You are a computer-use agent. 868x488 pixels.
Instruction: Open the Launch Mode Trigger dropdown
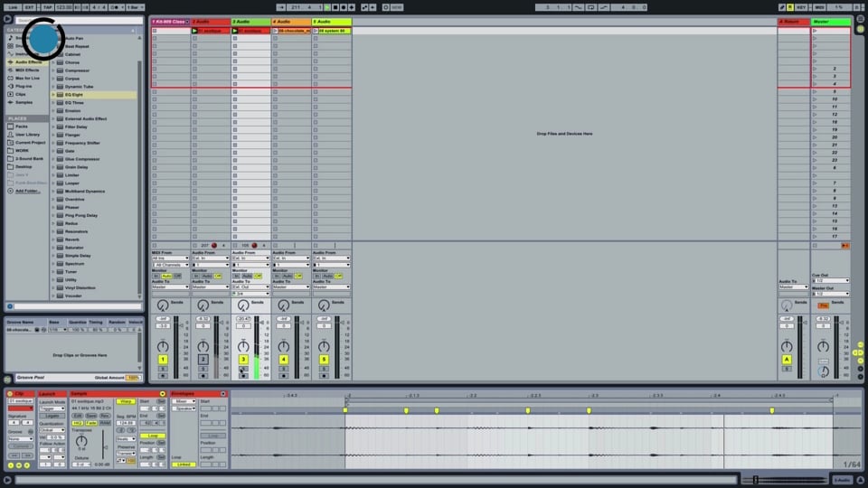click(52, 408)
